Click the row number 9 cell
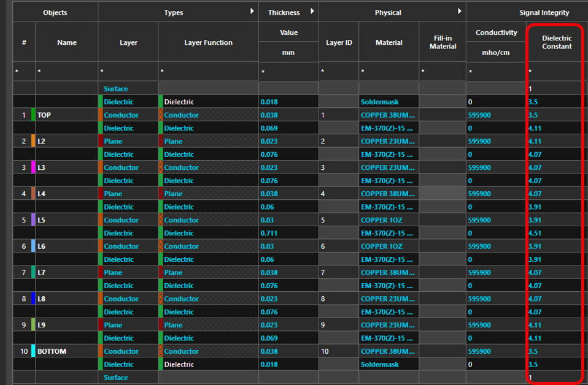This screenshot has height=385, width=588. pyautogui.click(x=23, y=325)
